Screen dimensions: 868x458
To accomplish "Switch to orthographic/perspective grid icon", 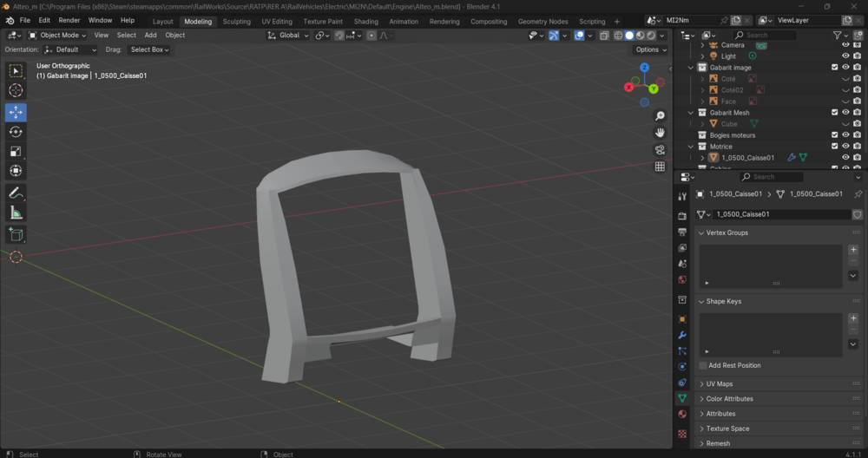I will click(660, 167).
